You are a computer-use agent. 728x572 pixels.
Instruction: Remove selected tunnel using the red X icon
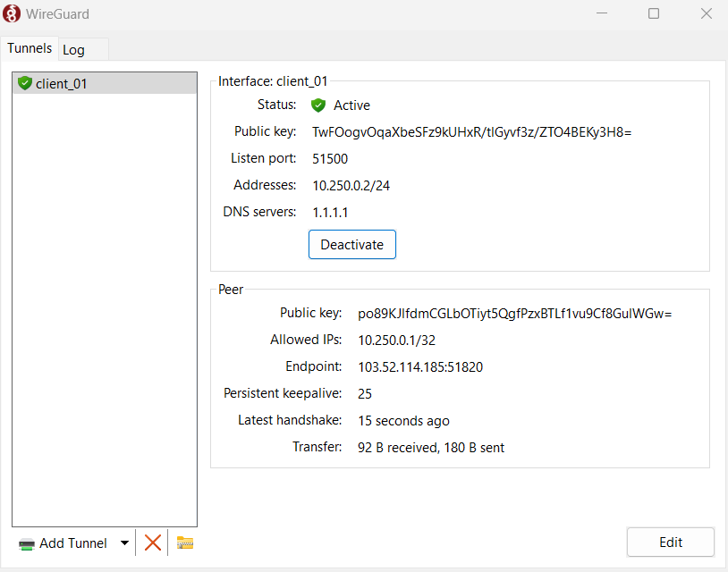click(x=152, y=542)
